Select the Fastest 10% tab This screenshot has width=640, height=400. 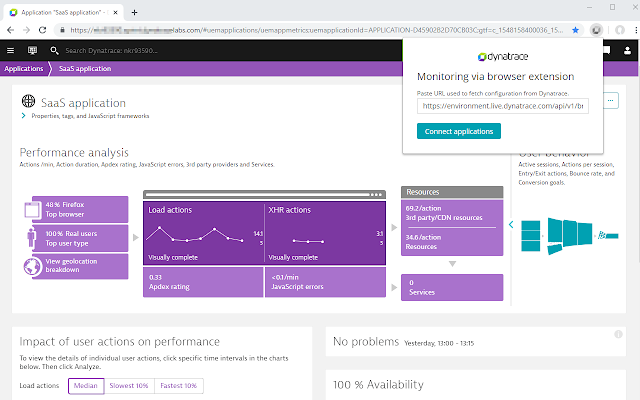[178, 386]
